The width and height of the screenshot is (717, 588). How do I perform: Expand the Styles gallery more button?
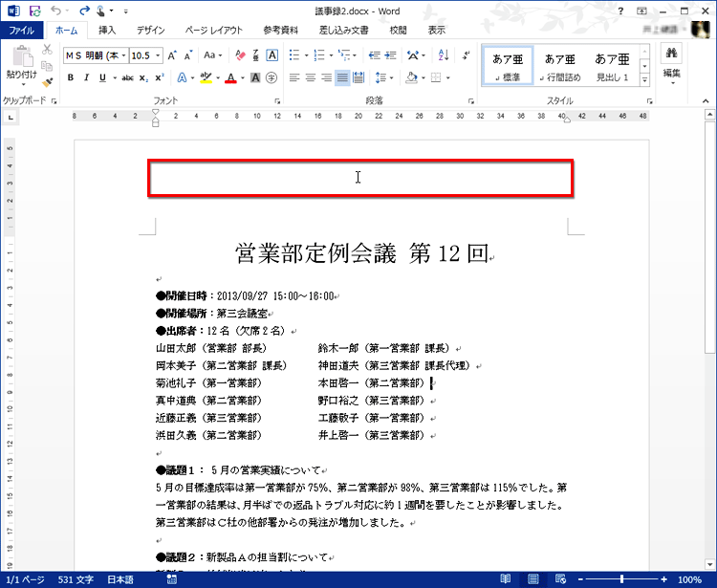[644, 80]
